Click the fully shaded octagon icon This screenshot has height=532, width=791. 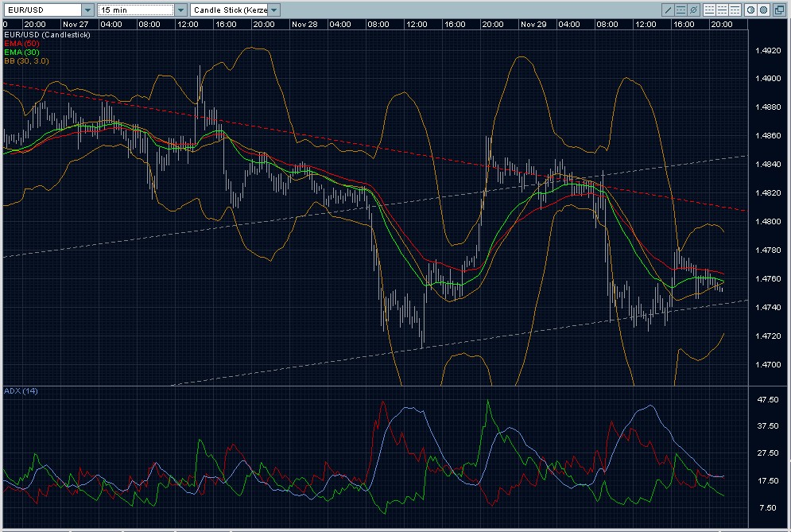click(764, 10)
